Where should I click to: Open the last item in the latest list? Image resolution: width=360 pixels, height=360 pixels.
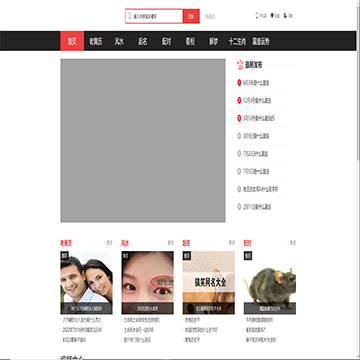click(x=256, y=207)
